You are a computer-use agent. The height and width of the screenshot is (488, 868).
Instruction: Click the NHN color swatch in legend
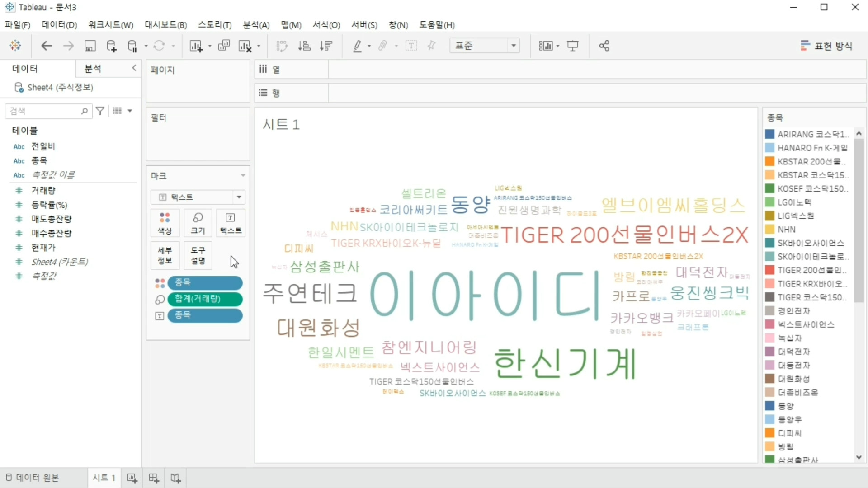(769, 230)
